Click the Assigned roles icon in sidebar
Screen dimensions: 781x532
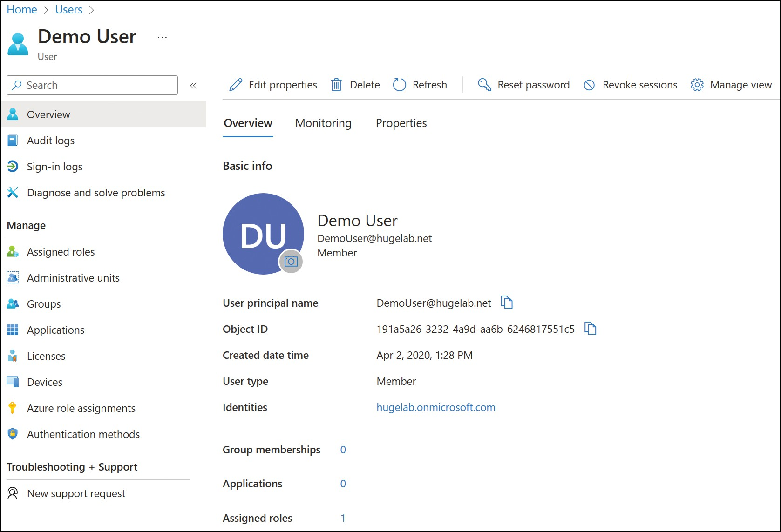coord(13,252)
